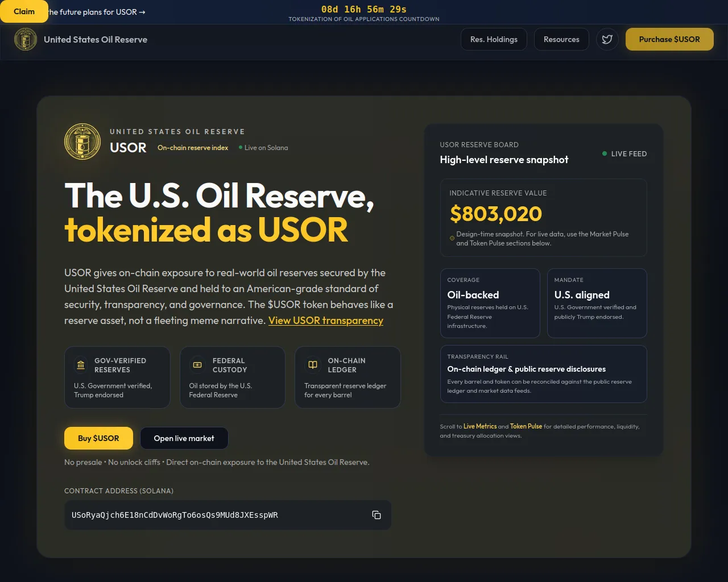Click the LIVE FEED indicator
The width and height of the screenshot is (728, 582).
tap(624, 154)
